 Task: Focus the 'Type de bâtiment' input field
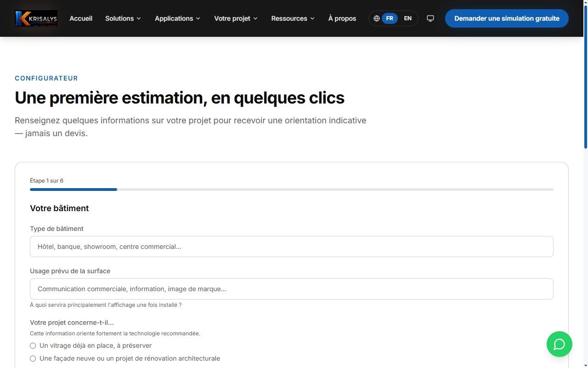tap(292, 247)
